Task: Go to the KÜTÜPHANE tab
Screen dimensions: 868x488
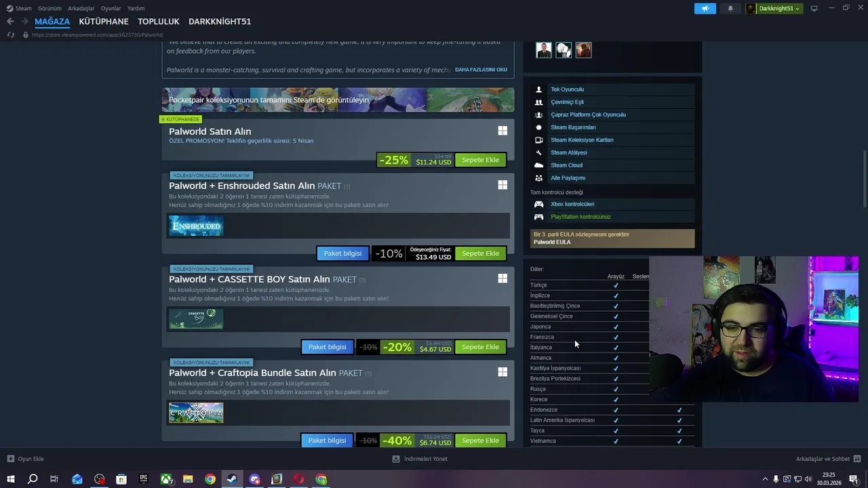Action: pyautogui.click(x=104, y=22)
